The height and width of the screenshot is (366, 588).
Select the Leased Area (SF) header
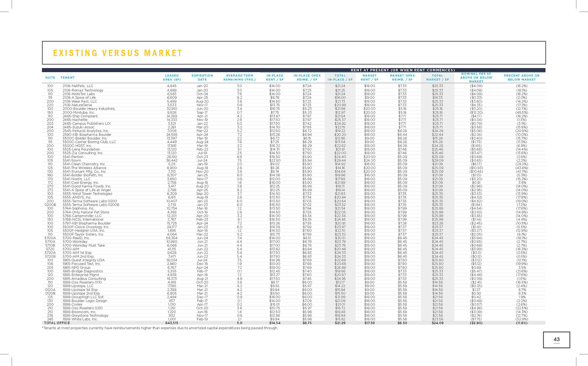172,77
